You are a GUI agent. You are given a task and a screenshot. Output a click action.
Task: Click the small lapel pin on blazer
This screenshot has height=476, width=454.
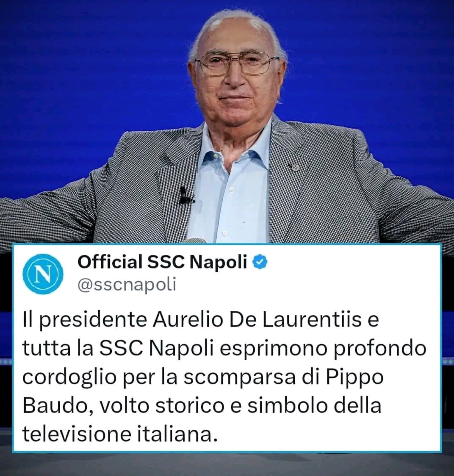pyautogui.click(x=293, y=166)
